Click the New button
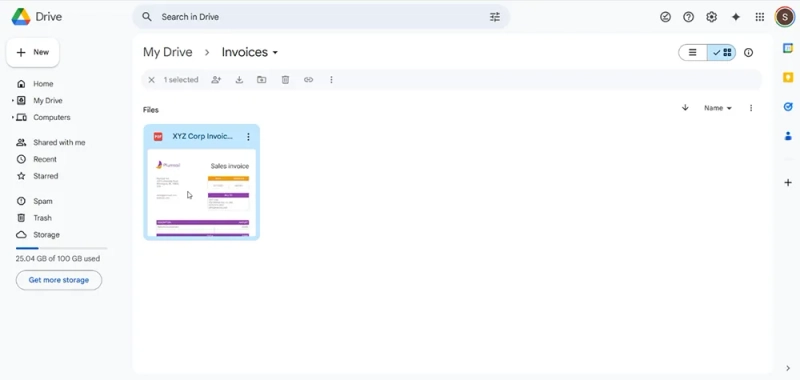Screen dimensions: 800x380 coord(33,53)
